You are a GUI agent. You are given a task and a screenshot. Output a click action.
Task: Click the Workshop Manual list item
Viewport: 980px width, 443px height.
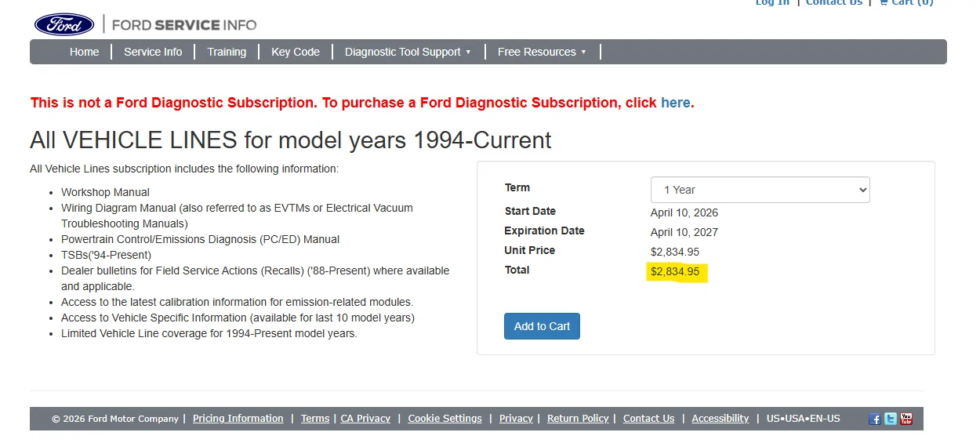tap(105, 192)
